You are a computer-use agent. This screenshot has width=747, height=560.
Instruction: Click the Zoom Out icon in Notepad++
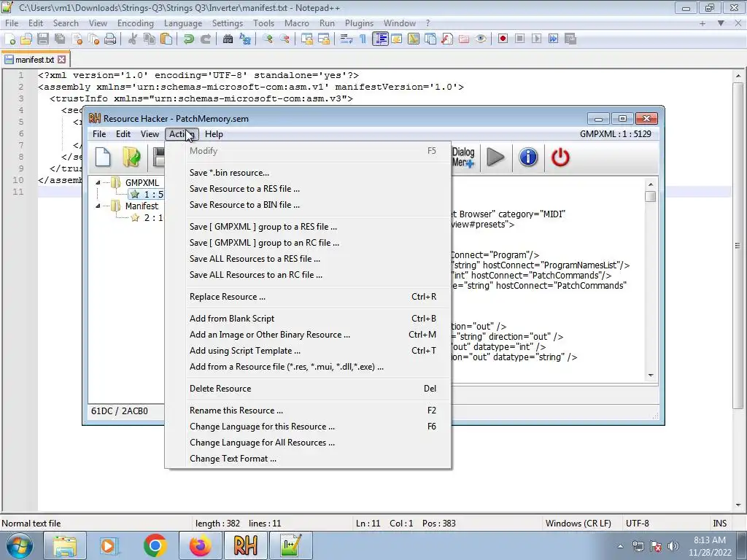click(x=285, y=39)
